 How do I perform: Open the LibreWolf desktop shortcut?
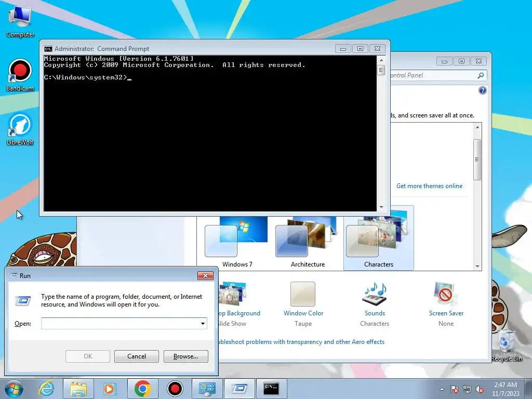[20, 129]
